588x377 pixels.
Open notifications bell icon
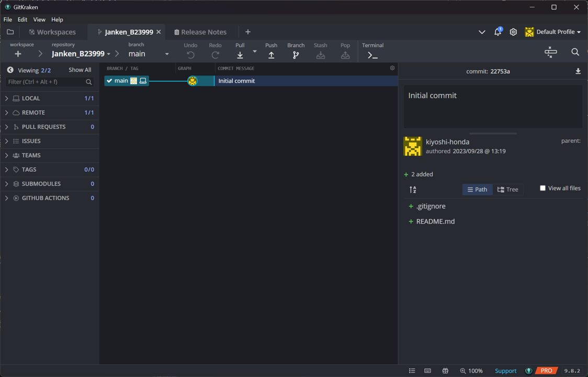[497, 32]
